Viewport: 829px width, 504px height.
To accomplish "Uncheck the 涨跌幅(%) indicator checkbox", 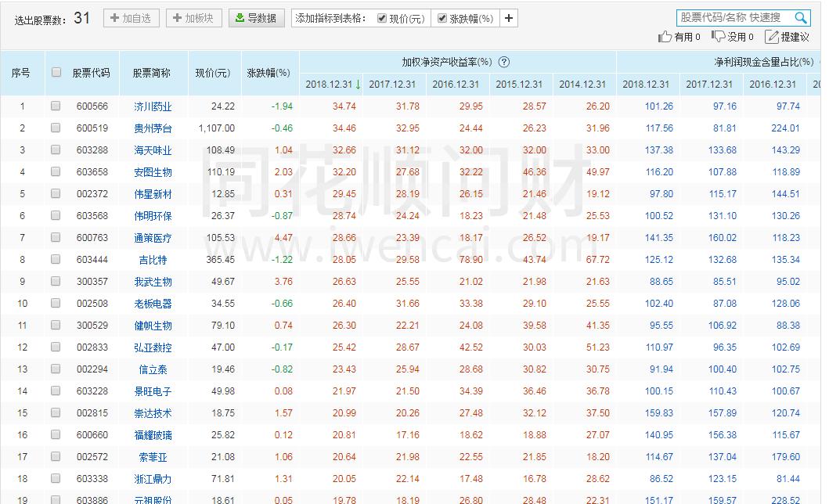I will [x=442, y=18].
